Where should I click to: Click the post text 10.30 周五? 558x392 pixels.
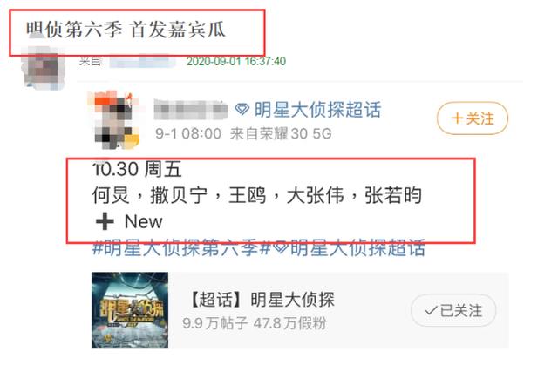137,169
